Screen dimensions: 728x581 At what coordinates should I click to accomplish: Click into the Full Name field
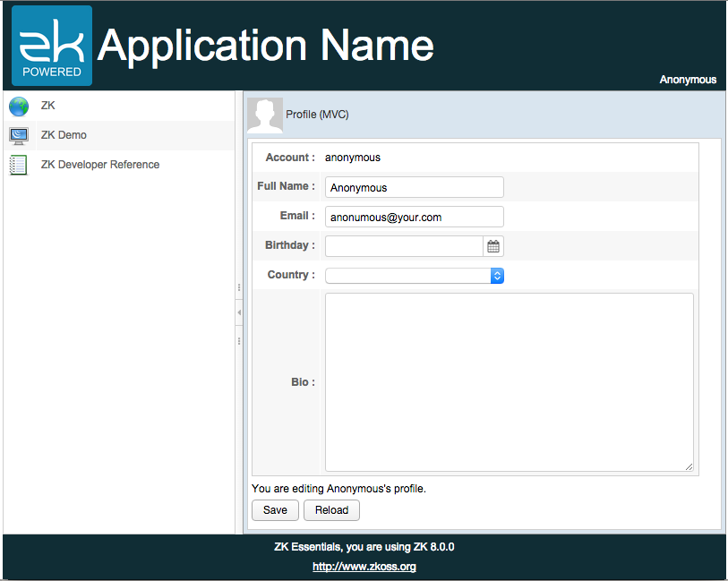(414, 187)
